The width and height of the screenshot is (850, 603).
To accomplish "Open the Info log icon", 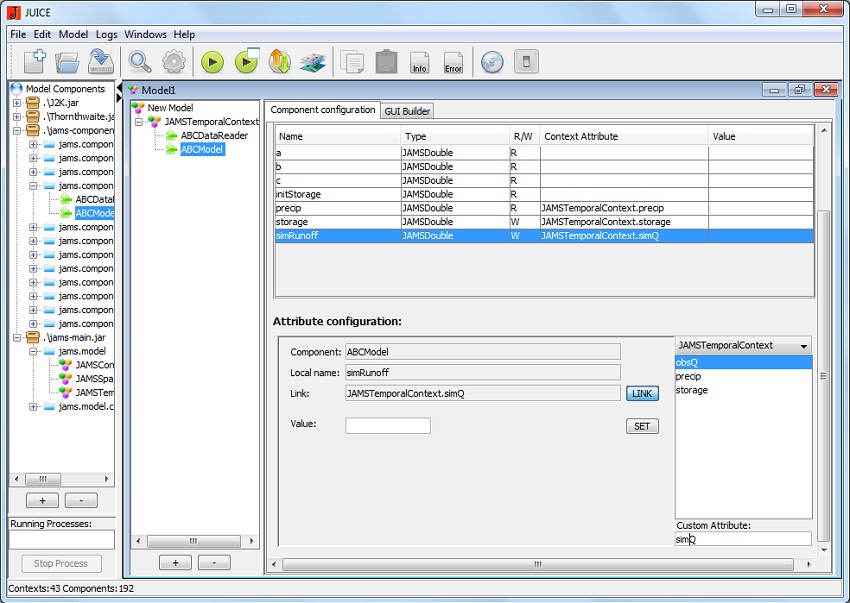I will click(x=420, y=62).
